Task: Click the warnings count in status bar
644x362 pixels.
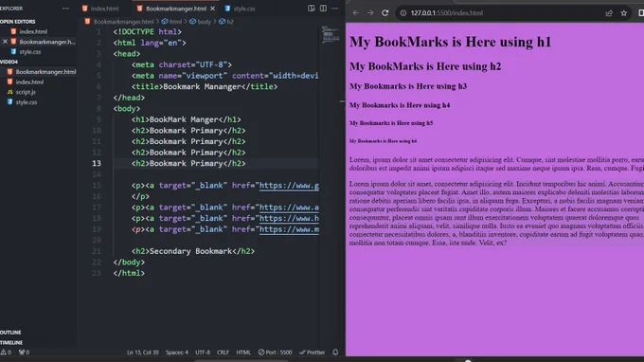Action: (x=7, y=353)
